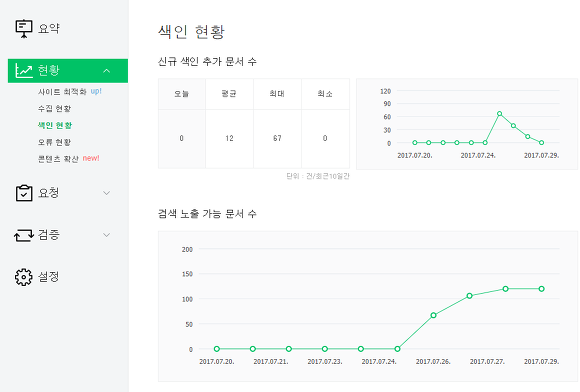Screen dimensions: 580x392
Task: Expand the 검증 menu chevron
Action: pyautogui.click(x=107, y=235)
